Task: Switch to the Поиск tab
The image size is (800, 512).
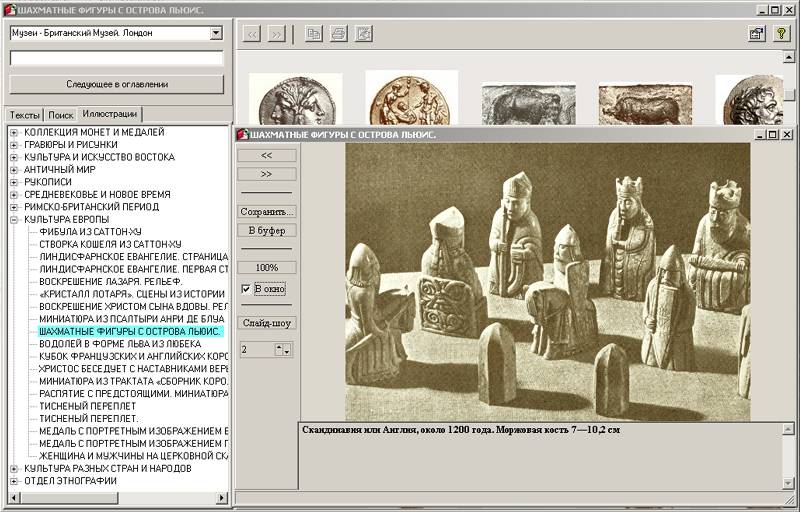Action: point(61,115)
